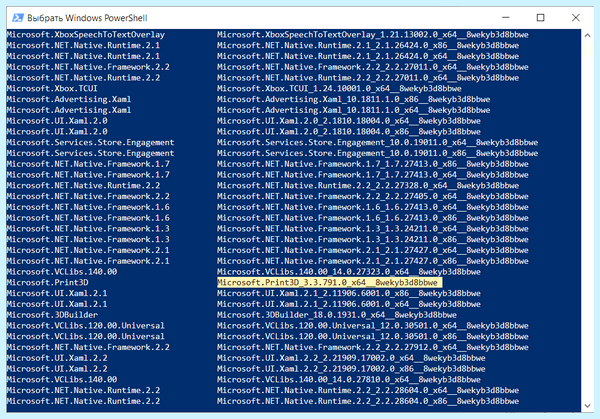
Task: Click Microsoft.3DBuilder in the left column
Action: point(52,315)
